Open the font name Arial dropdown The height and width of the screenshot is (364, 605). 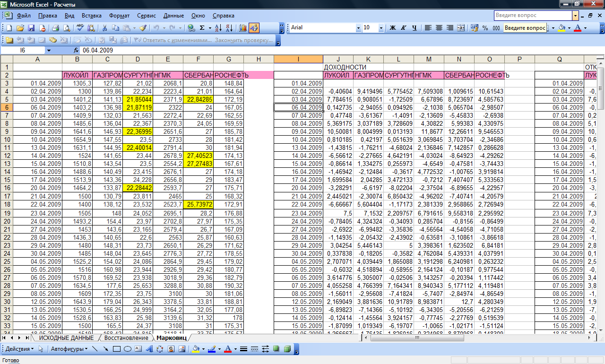click(x=358, y=28)
